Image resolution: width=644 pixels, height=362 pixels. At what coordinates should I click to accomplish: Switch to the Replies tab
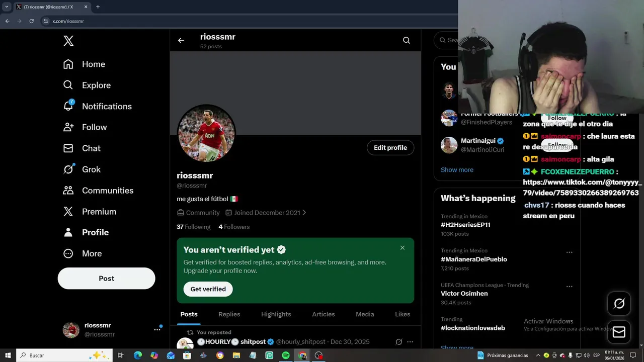pyautogui.click(x=229, y=314)
